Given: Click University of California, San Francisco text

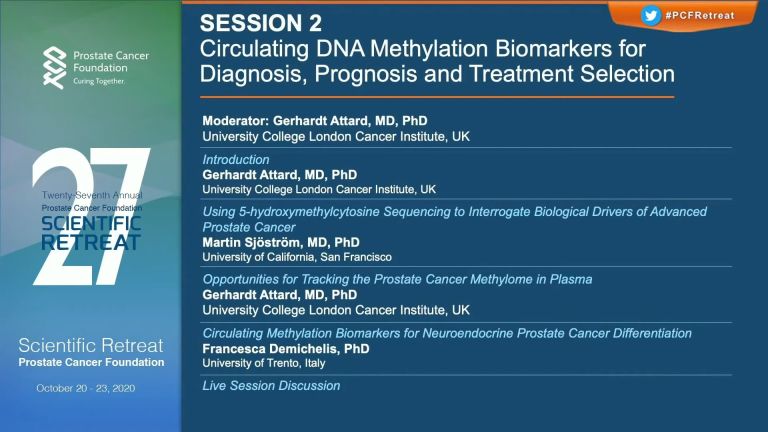Looking at the screenshot, I should 297,257.
